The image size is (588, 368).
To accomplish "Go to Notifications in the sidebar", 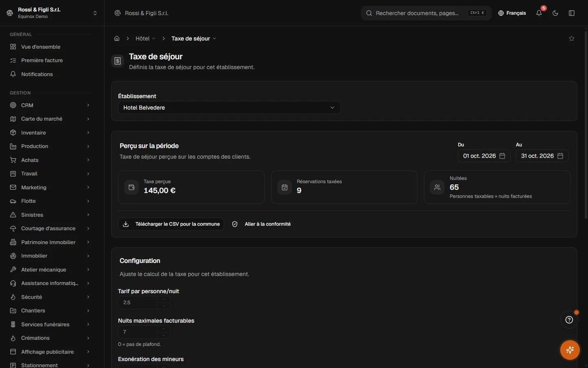I will [50, 74].
